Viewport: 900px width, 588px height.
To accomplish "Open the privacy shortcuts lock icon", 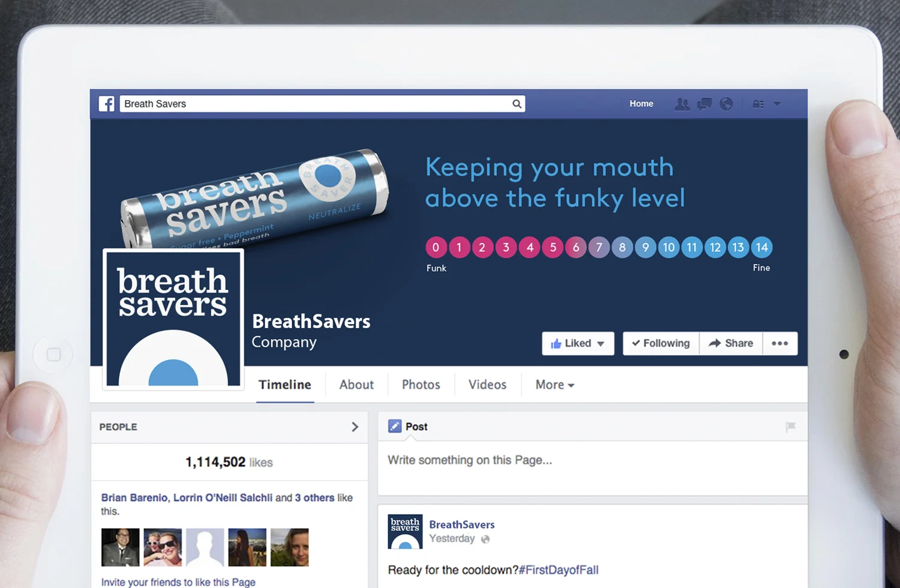I will (x=758, y=104).
